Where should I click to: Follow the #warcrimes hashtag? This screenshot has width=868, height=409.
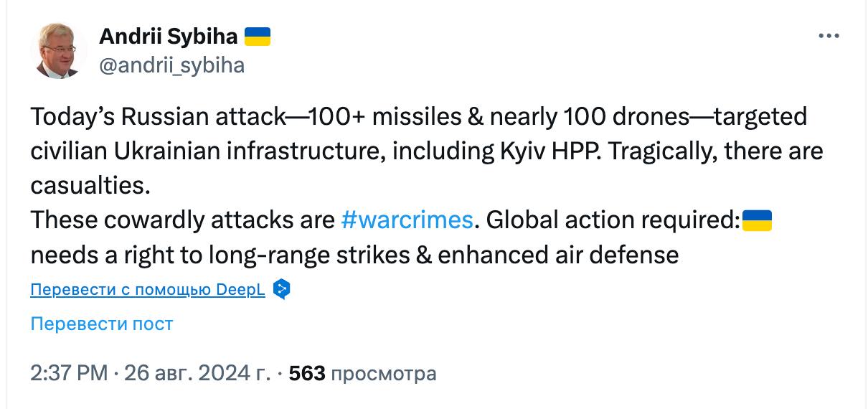(x=407, y=220)
